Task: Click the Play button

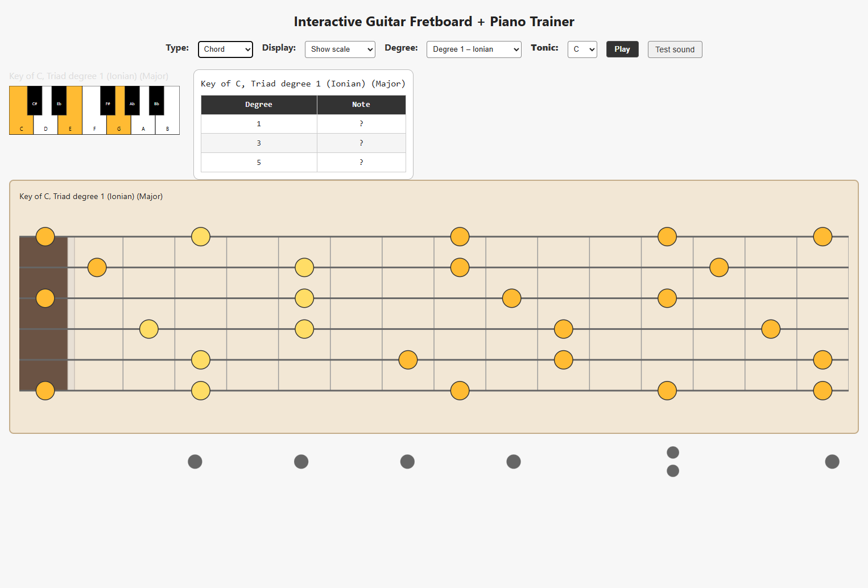Action: click(x=622, y=49)
